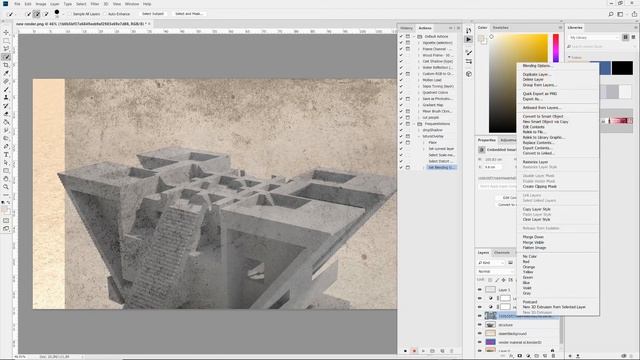640x360 pixels.
Task: Open the Kind layer filter dropdown
Action: pos(491,263)
